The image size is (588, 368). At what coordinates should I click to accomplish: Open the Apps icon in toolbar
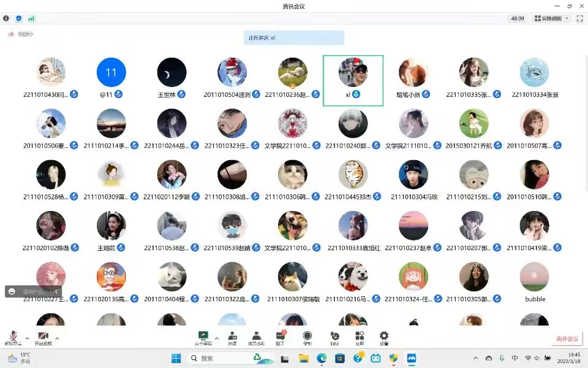pyautogui.click(x=360, y=337)
